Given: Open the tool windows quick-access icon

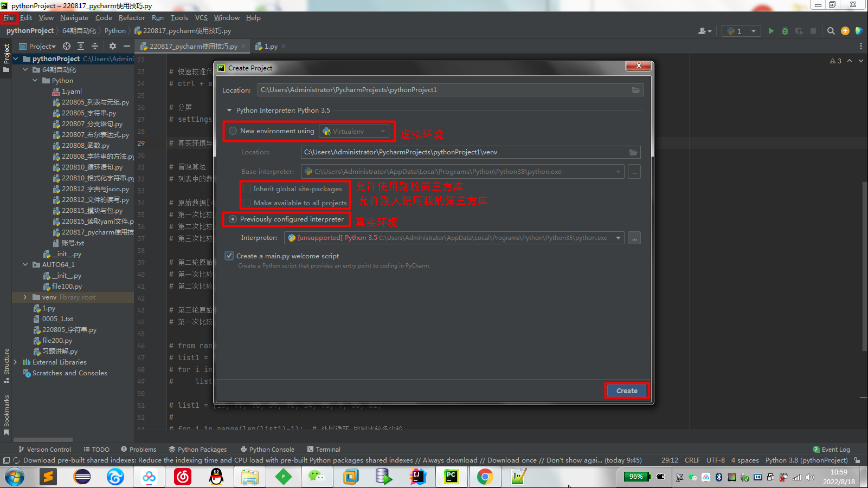Looking at the screenshot, I should pyautogui.click(x=7, y=460).
